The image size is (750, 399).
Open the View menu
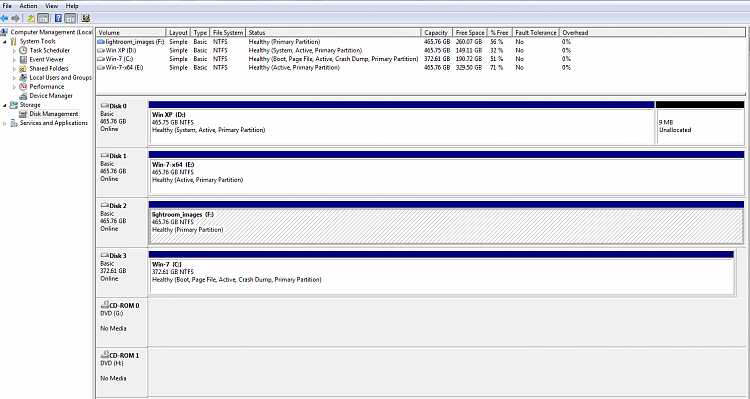52,6
